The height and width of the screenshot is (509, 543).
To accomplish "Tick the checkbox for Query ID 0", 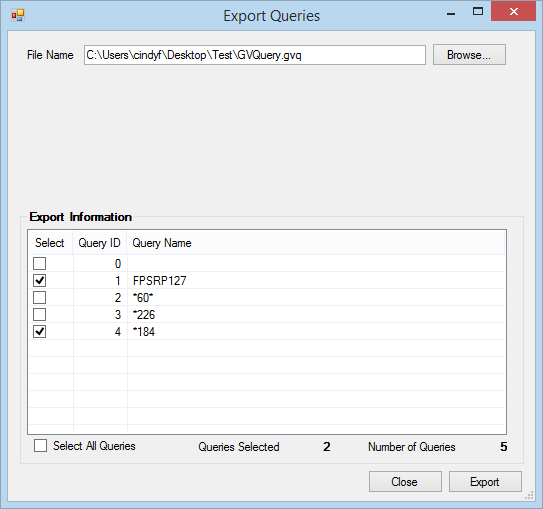I will [39, 264].
